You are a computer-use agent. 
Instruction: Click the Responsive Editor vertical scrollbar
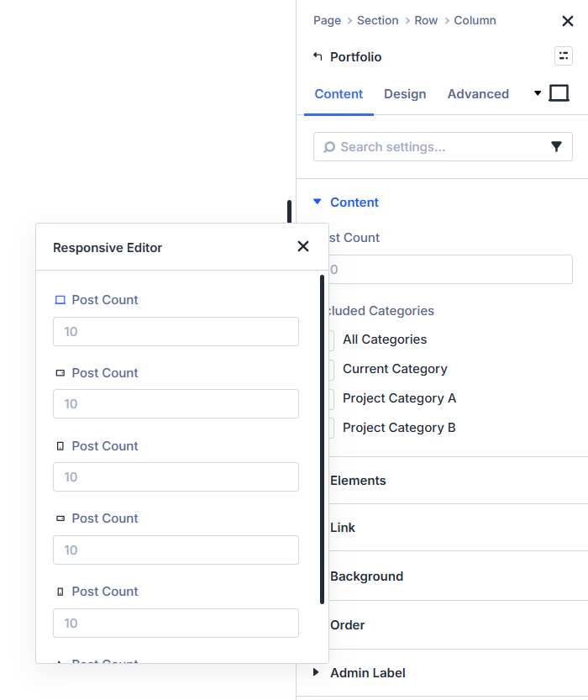coord(322,439)
